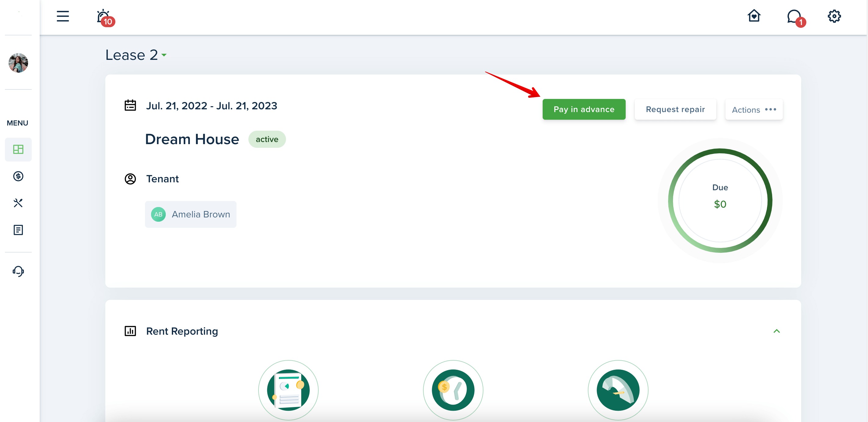The width and height of the screenshot is (868, 422).
Task: Click the Request repair button
Action: pos(675,109)
